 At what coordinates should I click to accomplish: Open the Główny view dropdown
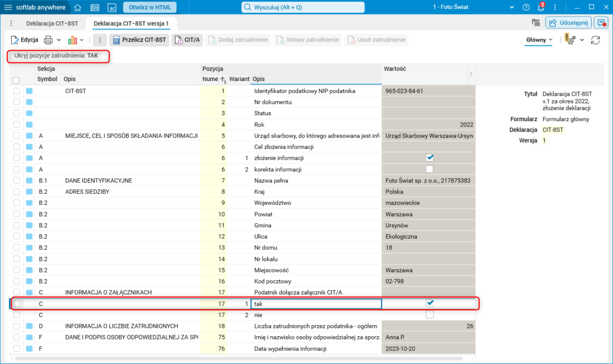(x=539, y=40)
